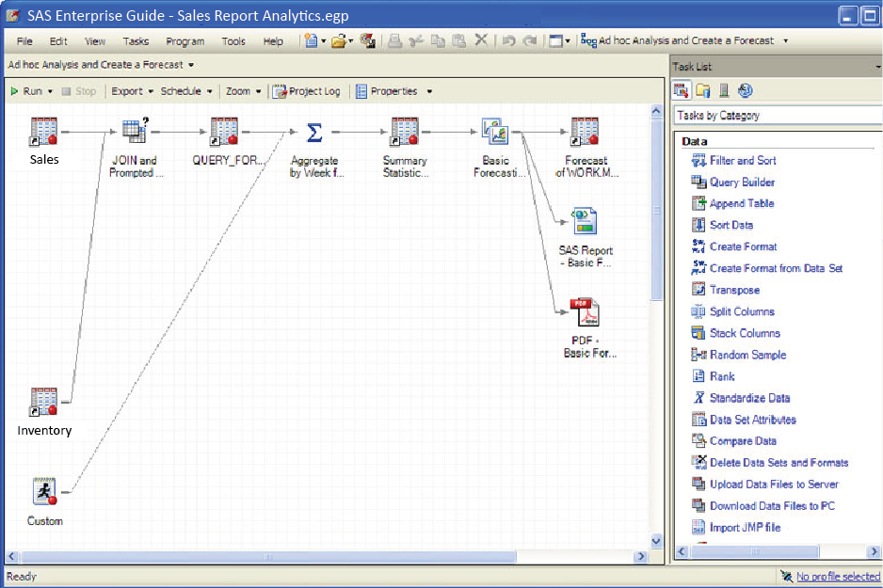The image size is (883, 588).
Task: Click the folder icon in Task List pane
Action: pyautogui.click(x=703, y=90)
